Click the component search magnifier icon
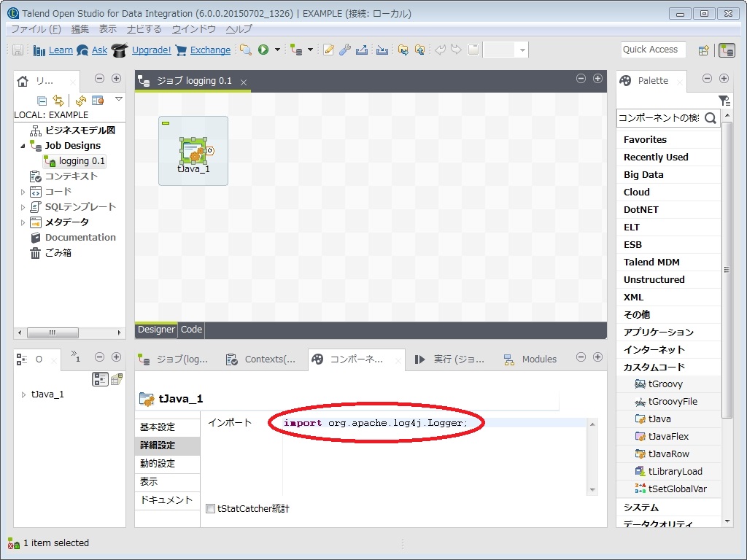Image resolution: width=747 pixels, height=560 pixels. pos(710,117)
